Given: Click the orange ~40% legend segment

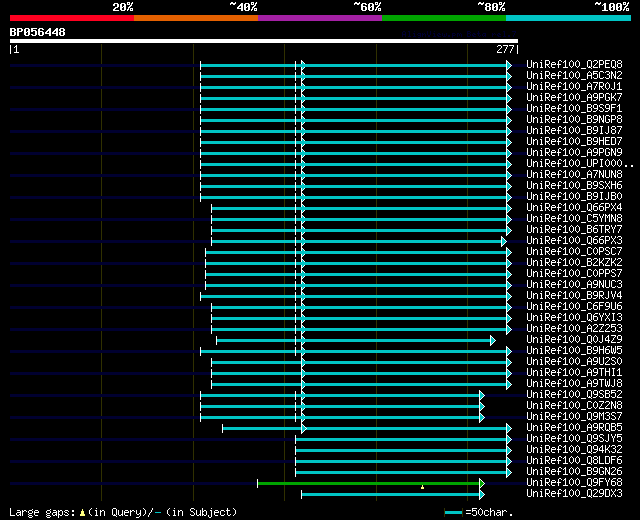Looking at the screenshot, I should click(x=196, y=18).
